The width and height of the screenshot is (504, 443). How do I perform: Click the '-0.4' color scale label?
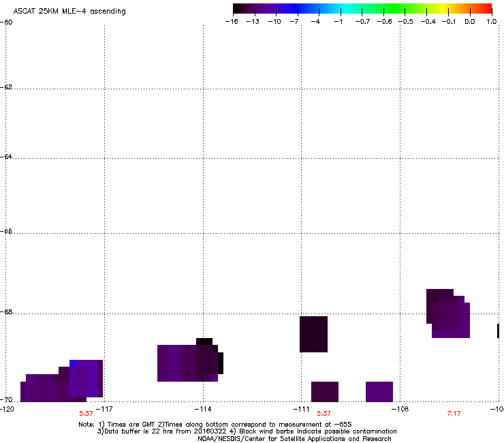pos(428,22)
